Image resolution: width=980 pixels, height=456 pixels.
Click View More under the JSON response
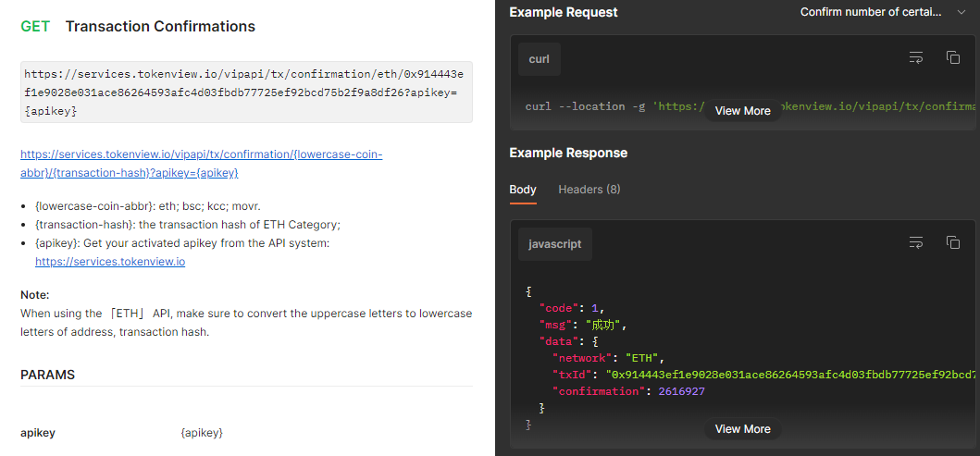[x=742, y=429]
